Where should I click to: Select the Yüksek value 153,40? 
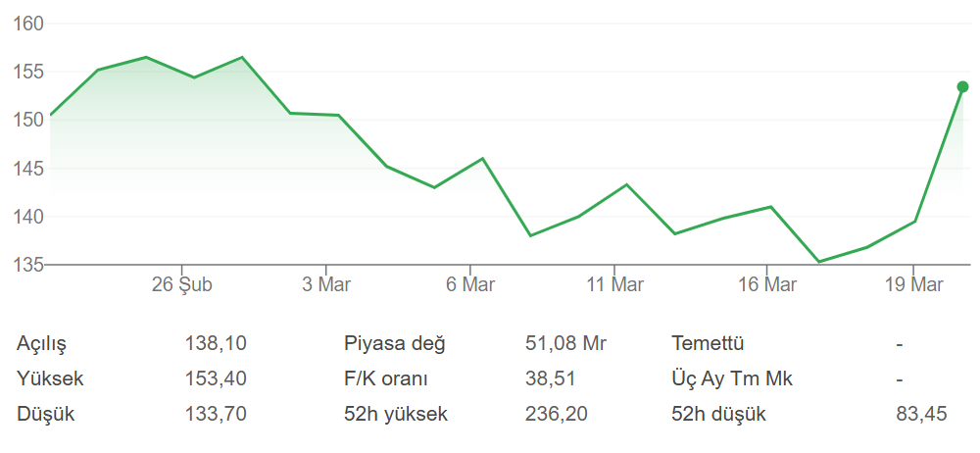[x=216, y=378]
